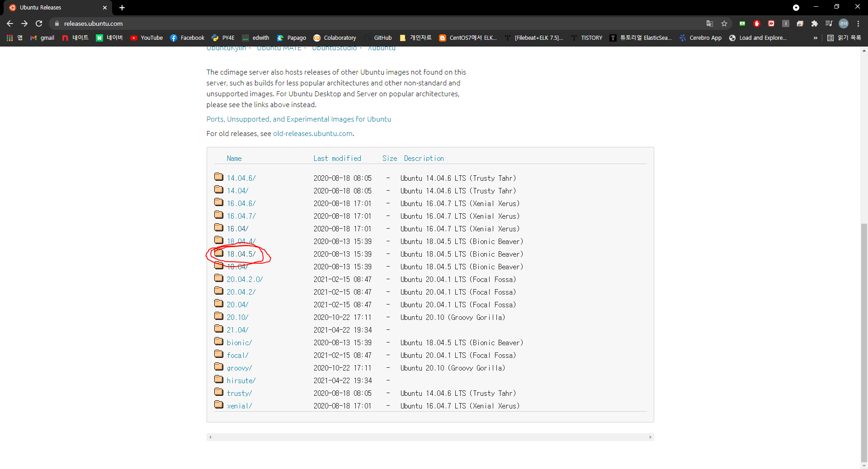Open the Extensions puzzle icon
This screenshot has height=469, width=868.
pyautogui.click(x=815, y=23)
